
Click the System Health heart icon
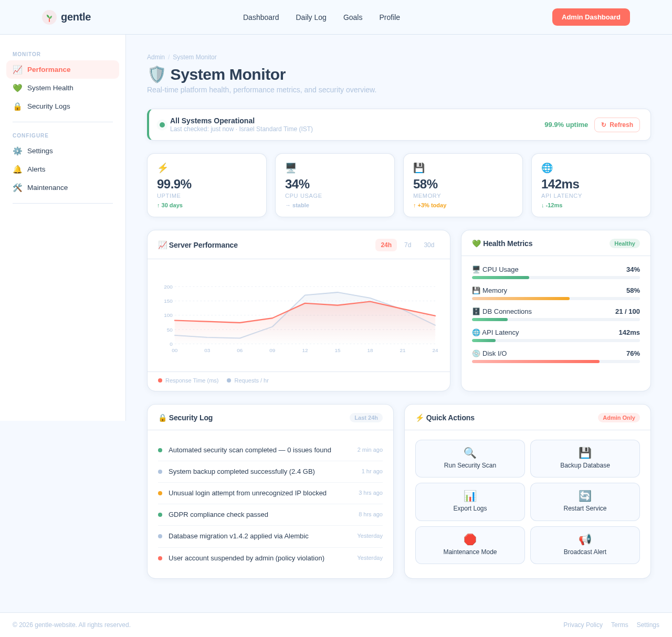17,88
